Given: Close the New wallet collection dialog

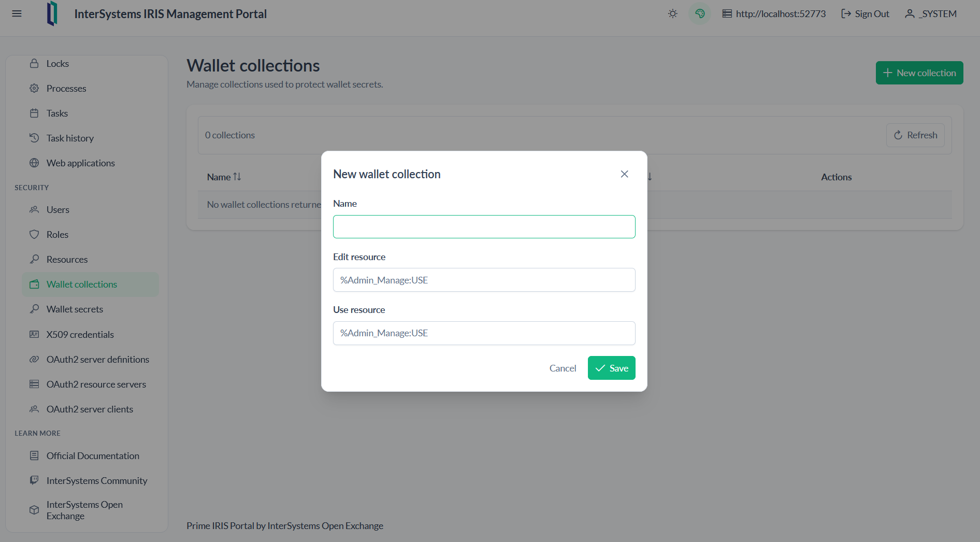Looking at the screenshot, I should 624,174.
